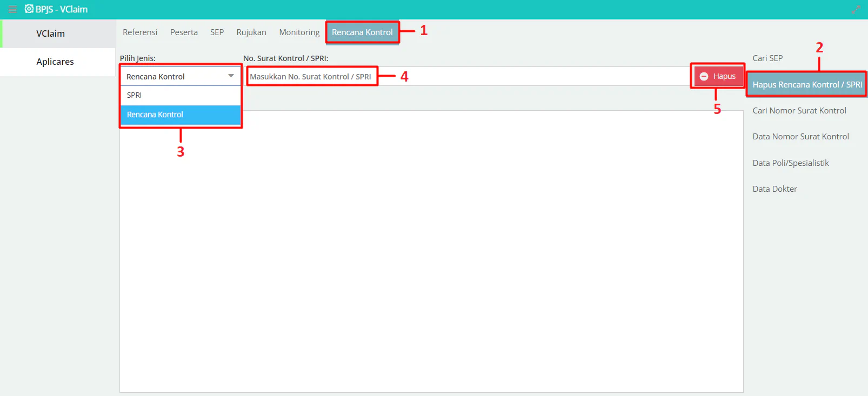The image size is (868, 396).
Task: Open Data Poli/Spesialistik menu item
Action: pos(790,163)
